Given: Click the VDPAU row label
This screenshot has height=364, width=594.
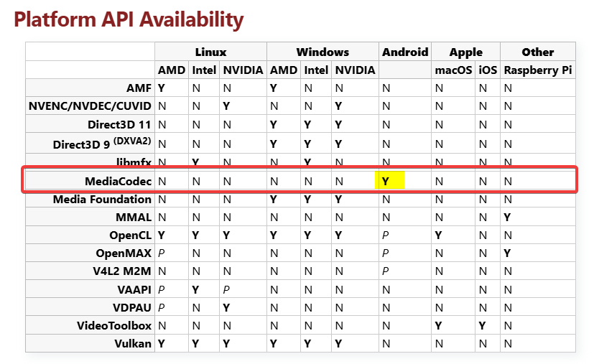Looking at the screenshot, I should [132, 307].
